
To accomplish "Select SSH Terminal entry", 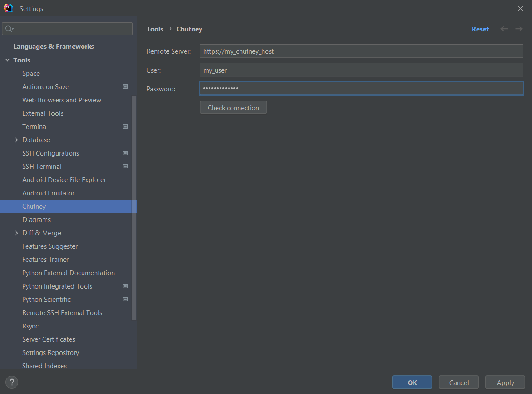I will 42,166.
